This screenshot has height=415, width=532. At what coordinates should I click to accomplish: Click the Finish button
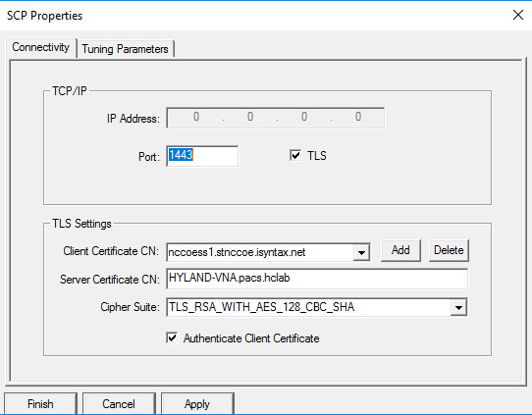40,404
